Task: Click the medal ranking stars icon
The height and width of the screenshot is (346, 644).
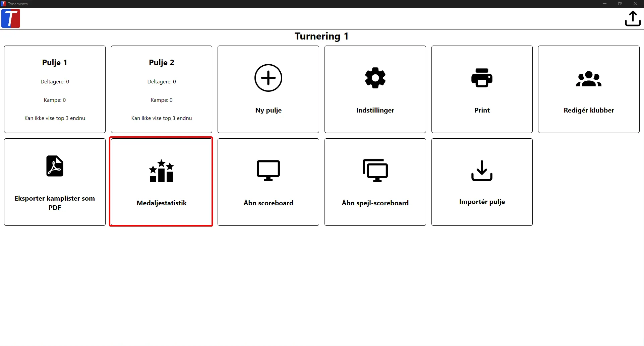Action: coord(162,171)
